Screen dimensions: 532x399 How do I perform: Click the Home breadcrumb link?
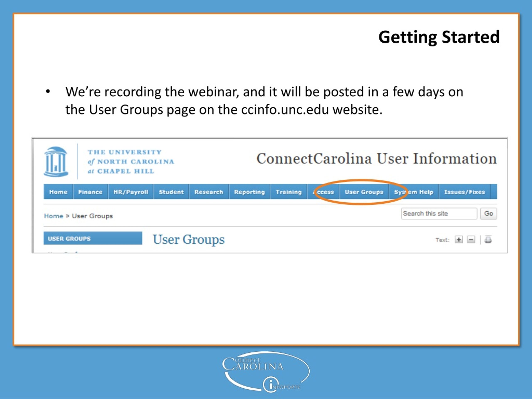point(54,216)
